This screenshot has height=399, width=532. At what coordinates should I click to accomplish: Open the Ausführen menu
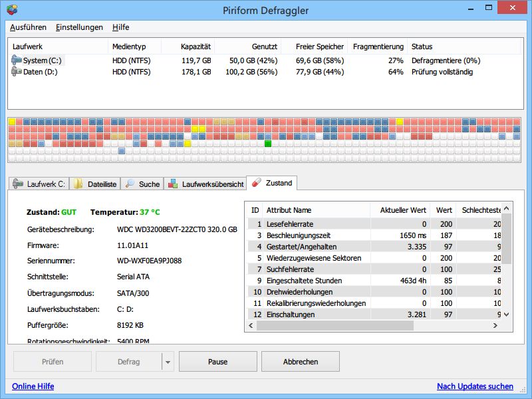pyautogui.click(x=28, y=27)
